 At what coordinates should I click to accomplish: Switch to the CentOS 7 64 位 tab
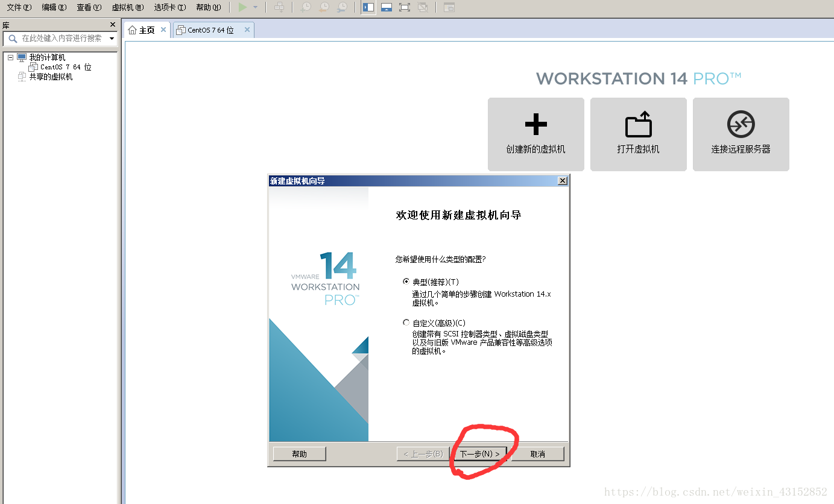[x=210, y=30]
